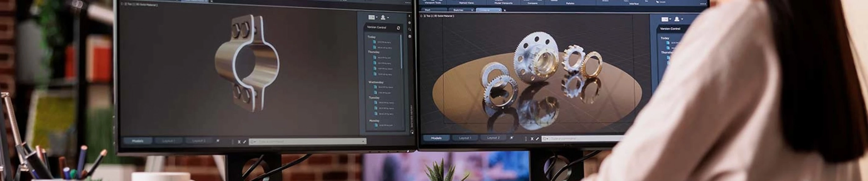Click new layout icon after Layout 2, left monitor
Viewport: 868px width, 181px height.
pos(218,141)
